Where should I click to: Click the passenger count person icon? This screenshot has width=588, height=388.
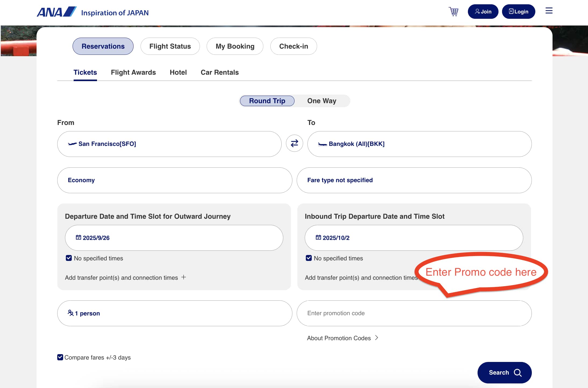point(70,313)
